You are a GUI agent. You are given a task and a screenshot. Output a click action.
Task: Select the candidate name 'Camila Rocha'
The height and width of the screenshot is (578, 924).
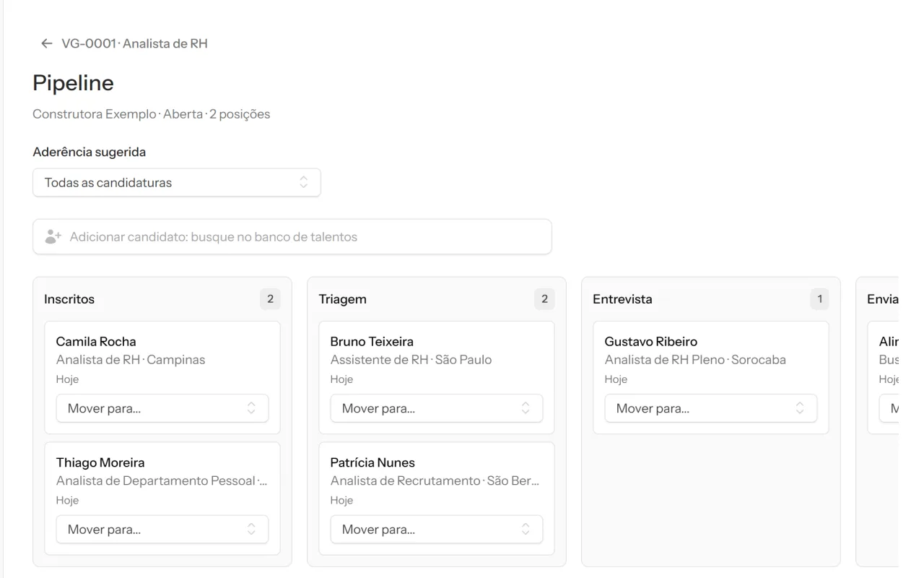click(96, 342)
